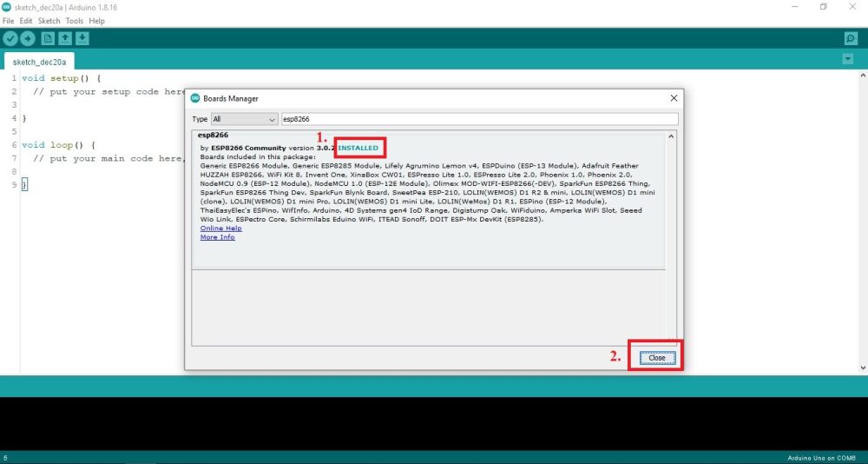Click the Arduino logo in title bar
This screenshot has width=868, height=464.
click(6, 6)
